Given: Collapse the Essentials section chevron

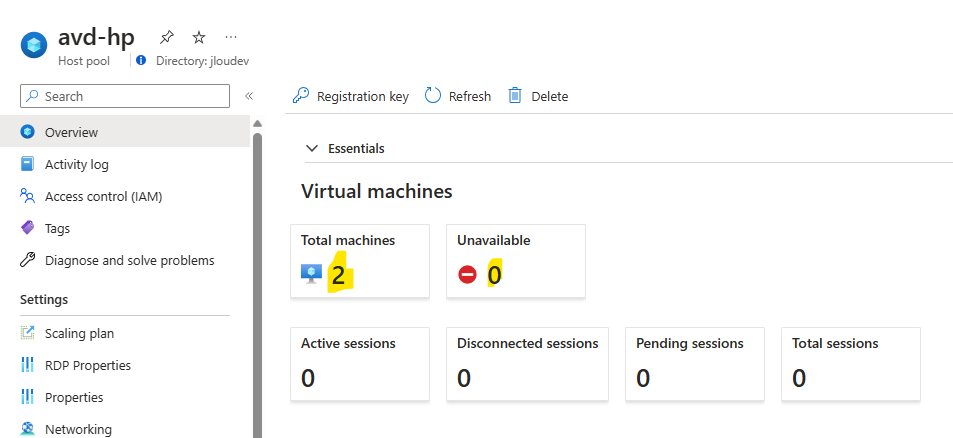Looking at the screenshot, I should point(312,148).
